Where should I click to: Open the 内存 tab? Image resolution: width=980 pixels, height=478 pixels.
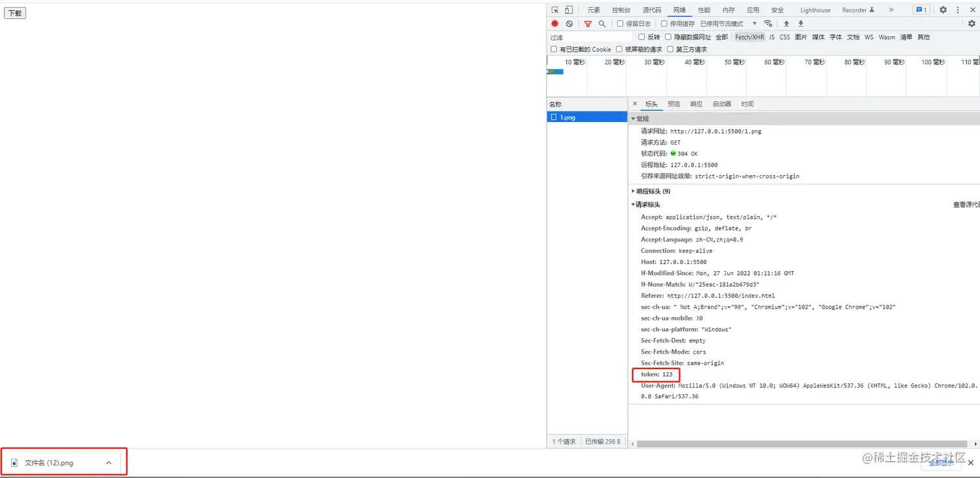click(x=729, y=10)
